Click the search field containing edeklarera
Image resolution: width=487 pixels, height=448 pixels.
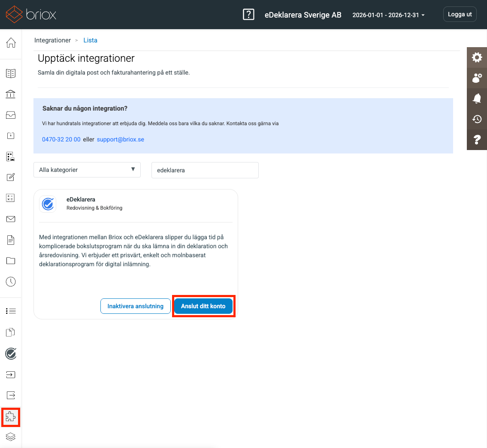(205, 170)
